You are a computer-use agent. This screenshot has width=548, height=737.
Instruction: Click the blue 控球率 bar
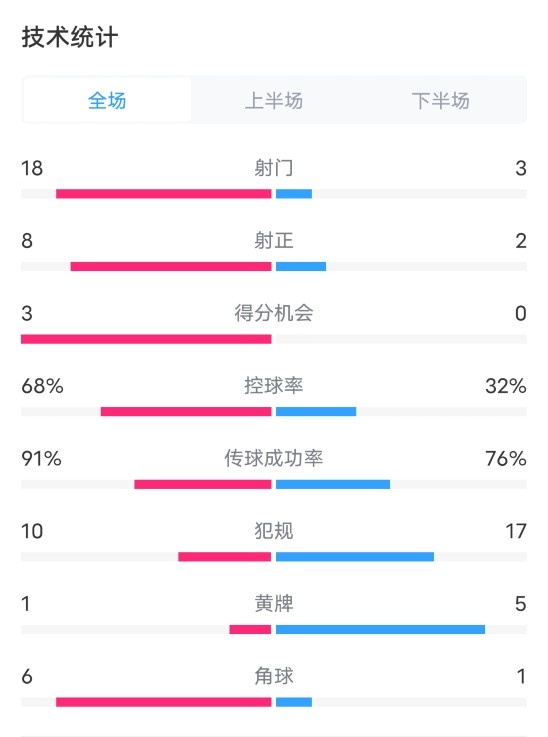click(316, 412)
